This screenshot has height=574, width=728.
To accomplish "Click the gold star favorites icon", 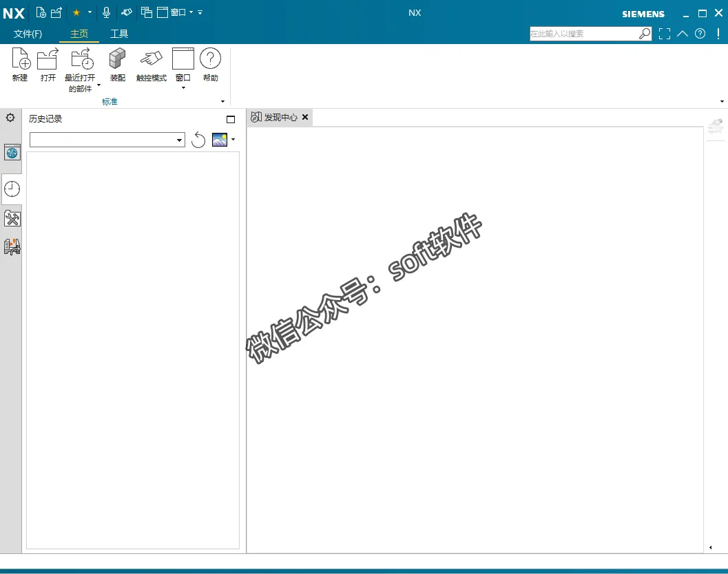I will coord(76,12).
